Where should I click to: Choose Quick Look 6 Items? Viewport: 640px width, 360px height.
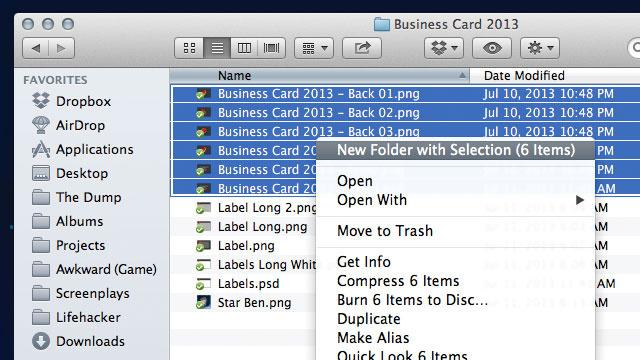click(456, 355)
